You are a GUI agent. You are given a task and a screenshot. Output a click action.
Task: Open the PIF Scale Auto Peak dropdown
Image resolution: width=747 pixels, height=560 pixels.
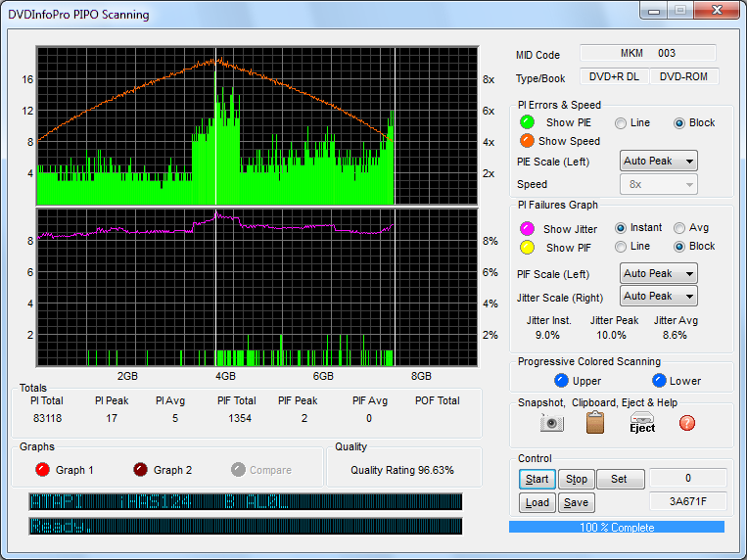coord(658,273)
